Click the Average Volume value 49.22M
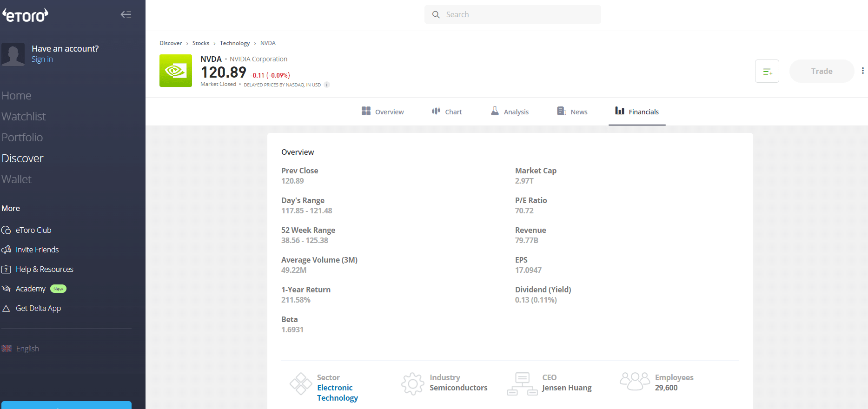Viewport: 868px width, 409px height. 294,270
